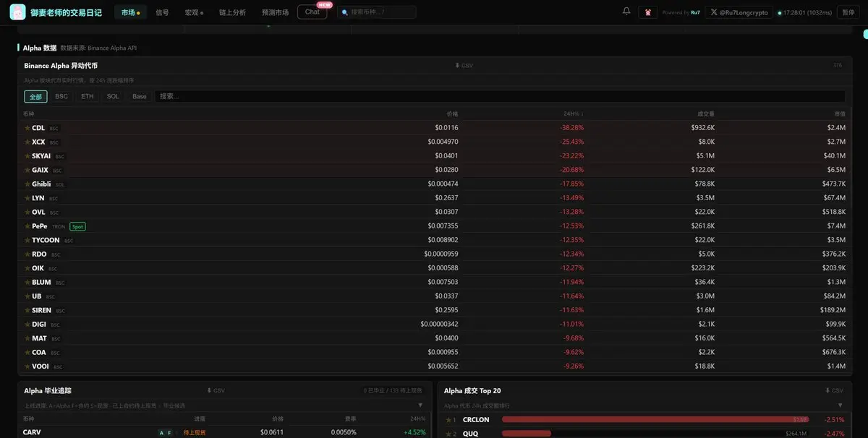Viewport: 868px width, 438px height.
Task: Star the LYN token row
Action: (27, 198)
